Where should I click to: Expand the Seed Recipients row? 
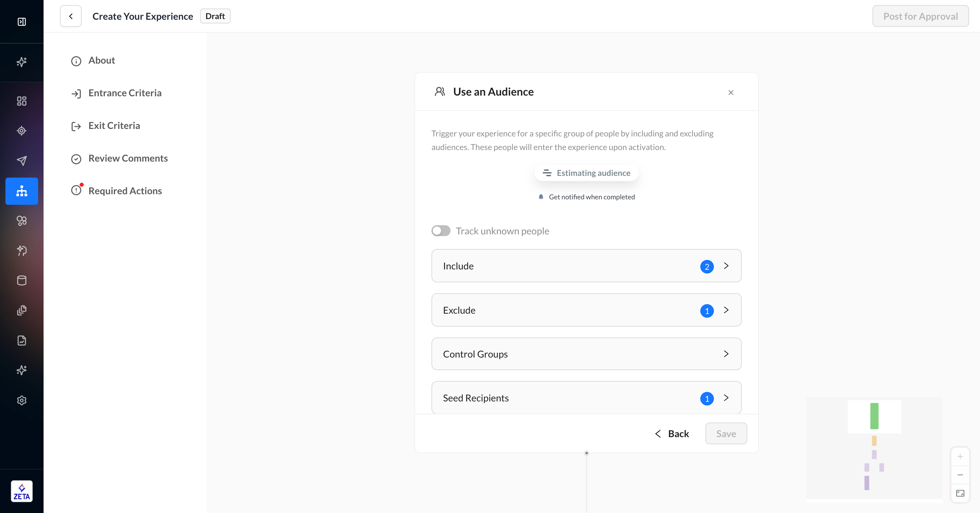pos(586,398)
